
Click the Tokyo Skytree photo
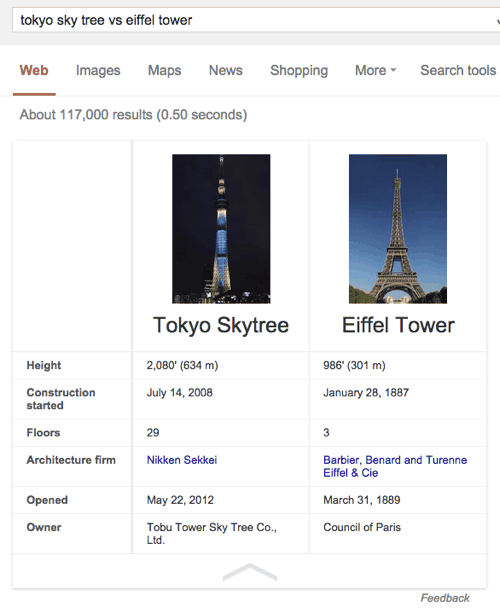click(221, 229)
